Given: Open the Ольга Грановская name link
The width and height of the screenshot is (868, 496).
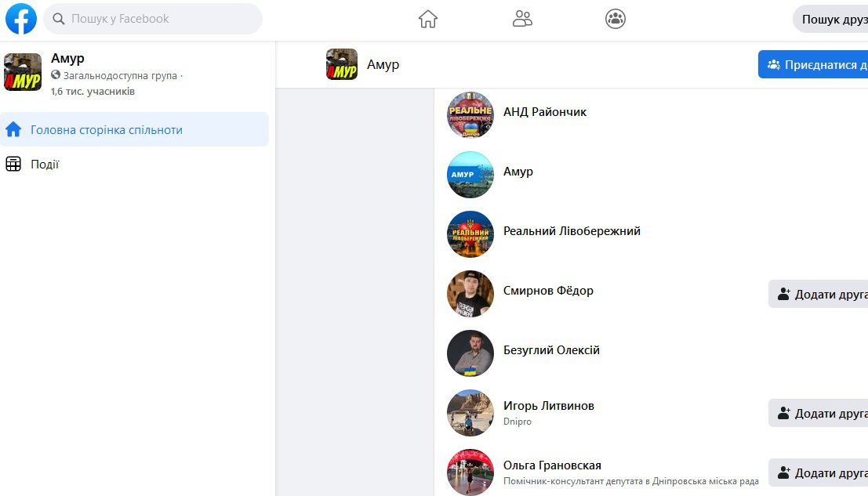Looking at the screenshot, I should click(x=552, y=465).
